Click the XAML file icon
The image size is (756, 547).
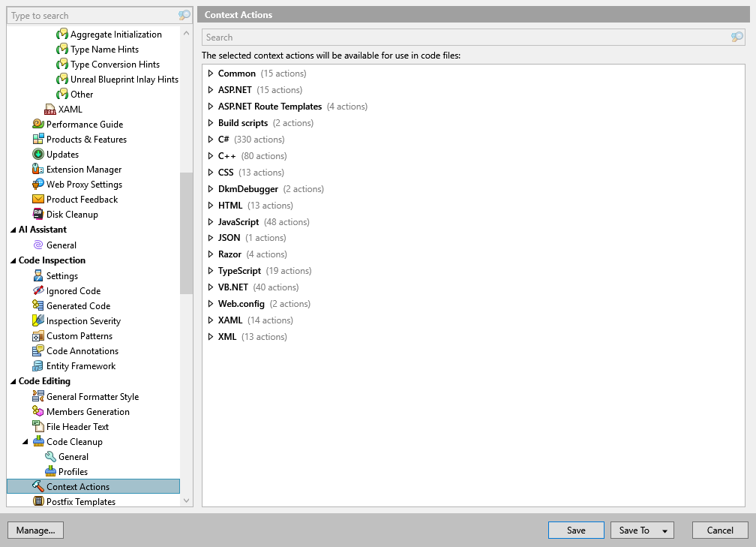coord(50,110)
